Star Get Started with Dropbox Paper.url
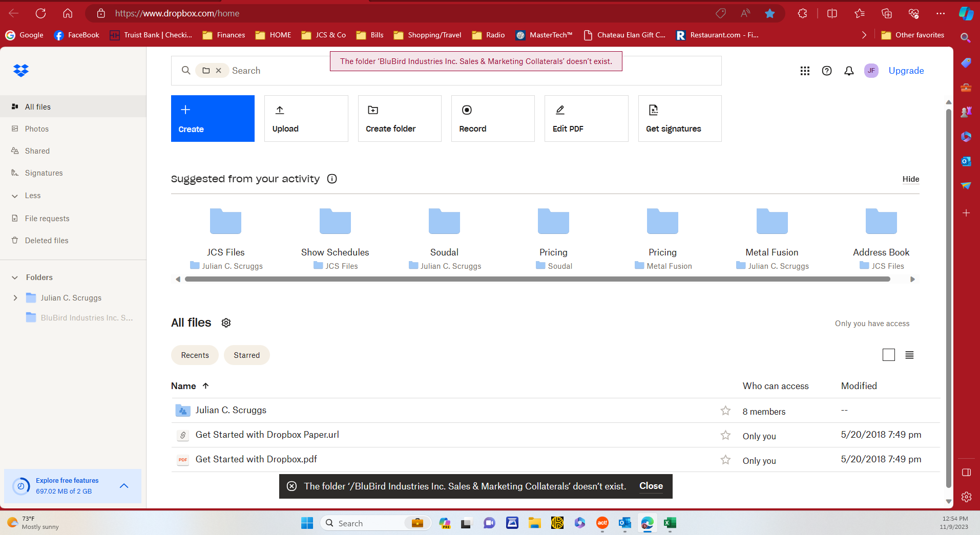 click(x=725, y=435)
